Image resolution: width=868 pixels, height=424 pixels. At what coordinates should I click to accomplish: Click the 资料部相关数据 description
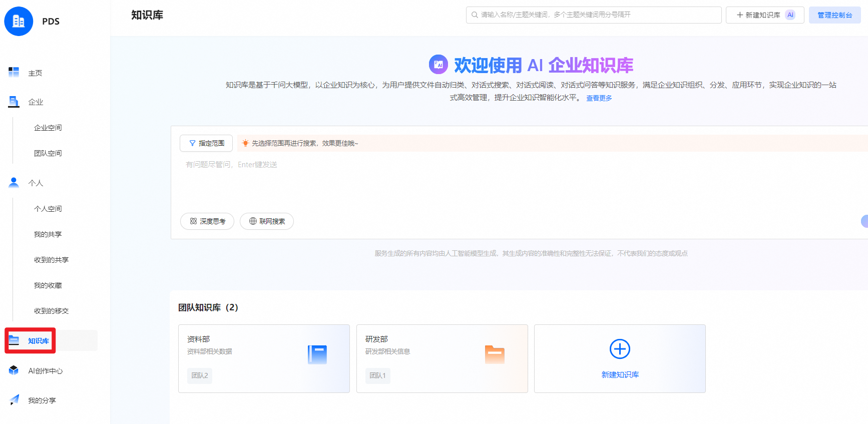[x=210, y=351]
